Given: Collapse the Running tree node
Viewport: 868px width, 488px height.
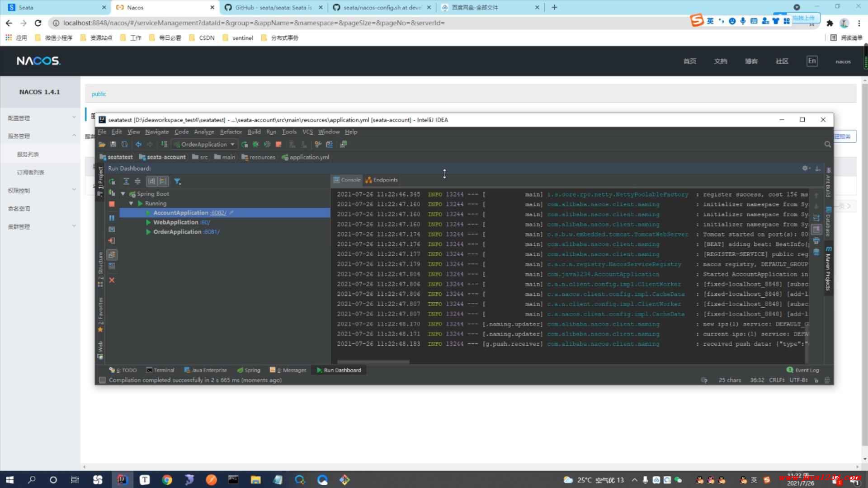Looking at the screenshot, I should tap(131, 204).
